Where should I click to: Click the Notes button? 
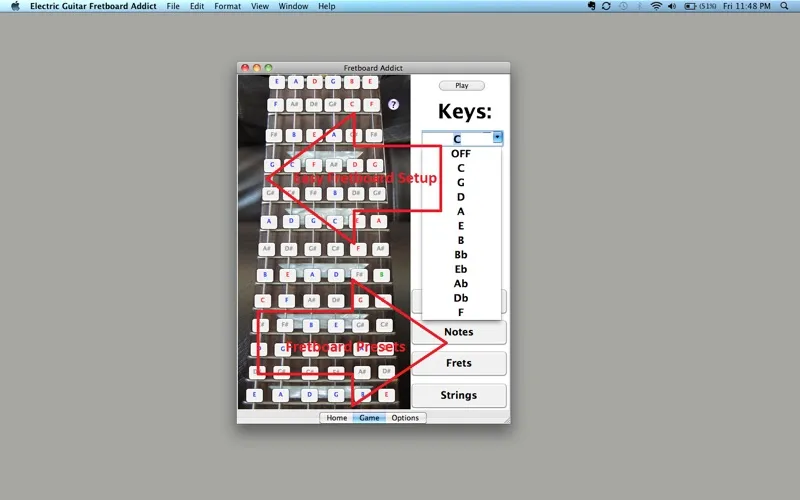(x=459, y=332)
